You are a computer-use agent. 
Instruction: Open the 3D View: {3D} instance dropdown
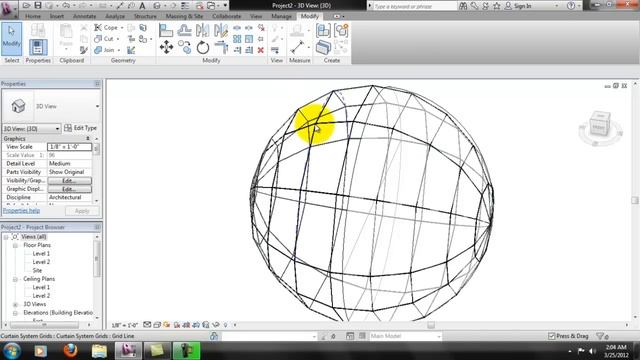pyautogui.click(x=57, y=129)
